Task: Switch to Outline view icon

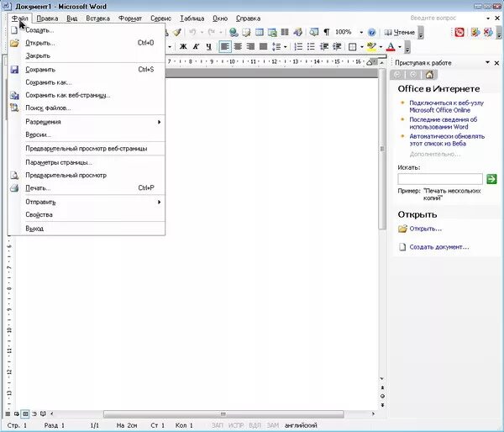Action: pos(34,414)
